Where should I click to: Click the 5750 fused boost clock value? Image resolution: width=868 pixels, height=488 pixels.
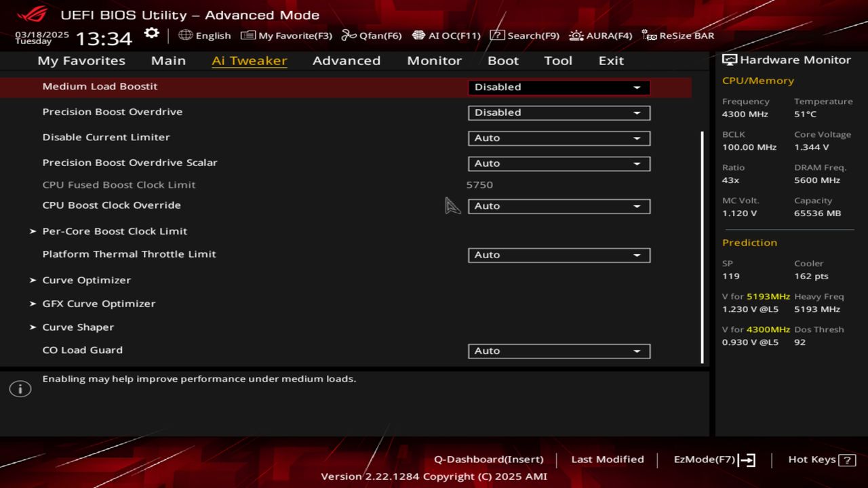pyautogui.click(x=479, y=184)
